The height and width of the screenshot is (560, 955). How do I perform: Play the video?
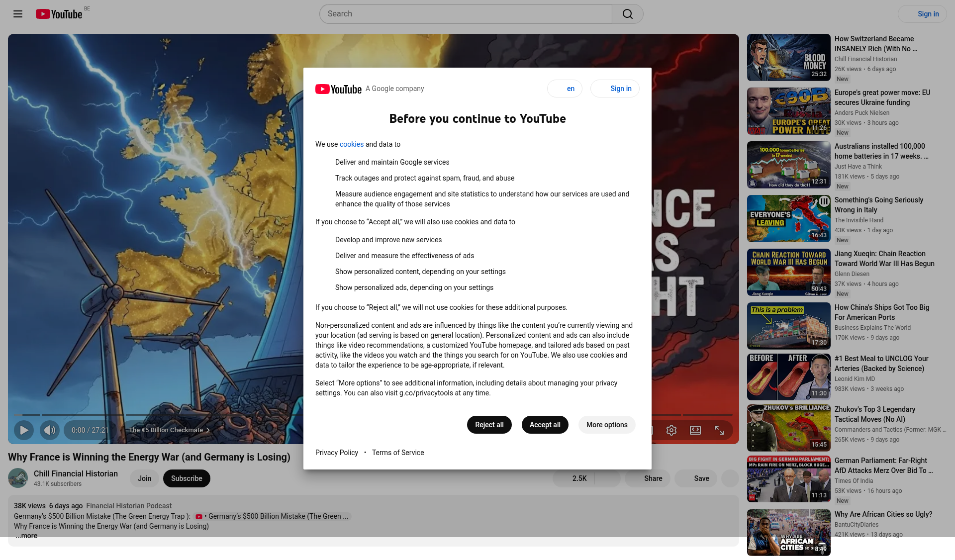point(23,430)
